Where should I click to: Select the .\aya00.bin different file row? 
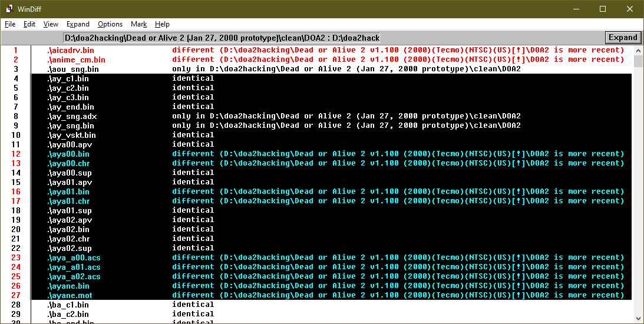click(x=68, y=154)
